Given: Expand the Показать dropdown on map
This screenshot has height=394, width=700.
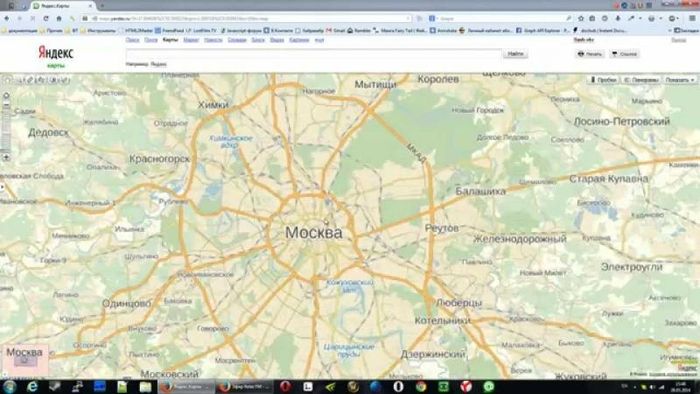Looking at the screenshot, I should (680, 80).
